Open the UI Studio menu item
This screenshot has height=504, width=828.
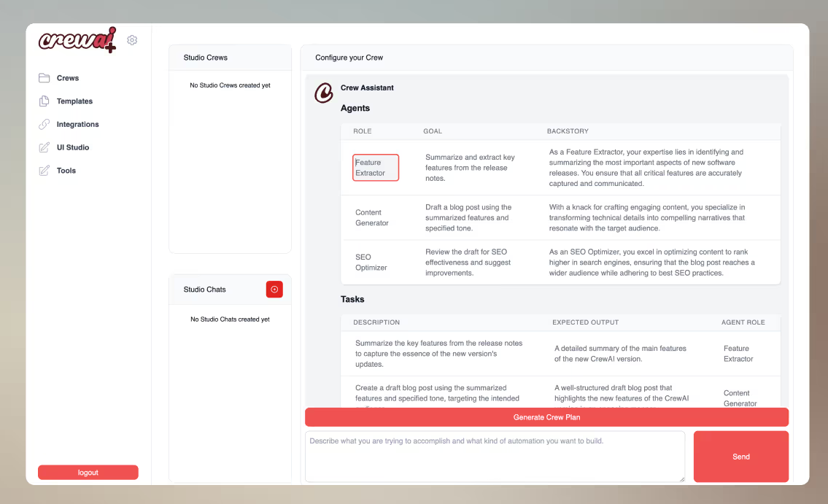tap(73, 147)
